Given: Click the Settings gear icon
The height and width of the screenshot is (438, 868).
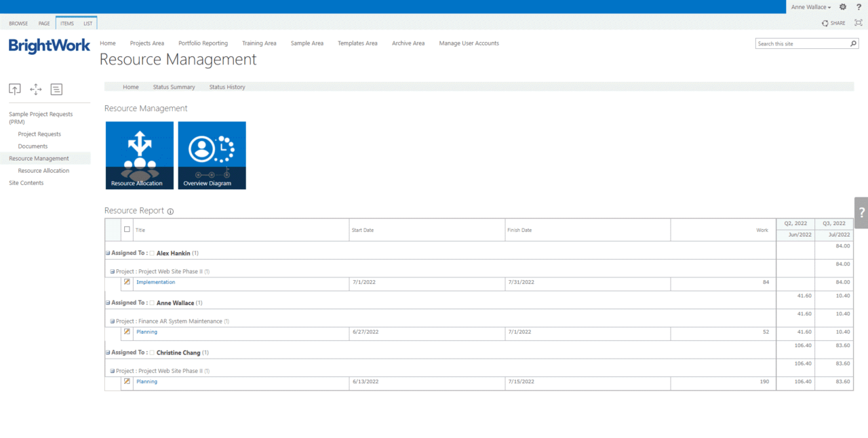Looking at the screenshot, I should 842,7.
